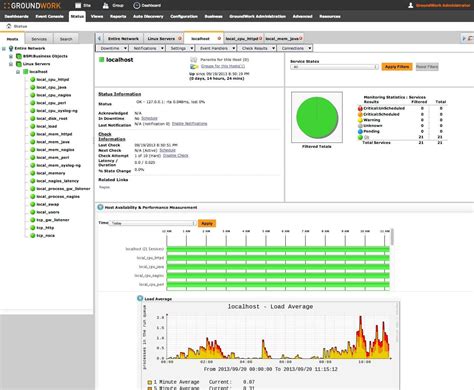Close the Linux Servers tab

point(180,39)
